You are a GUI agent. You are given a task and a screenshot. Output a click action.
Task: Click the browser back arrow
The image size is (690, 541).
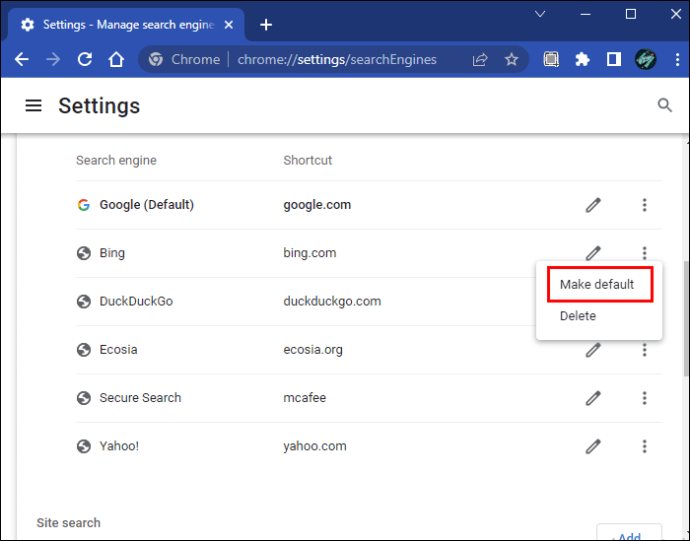22,59
